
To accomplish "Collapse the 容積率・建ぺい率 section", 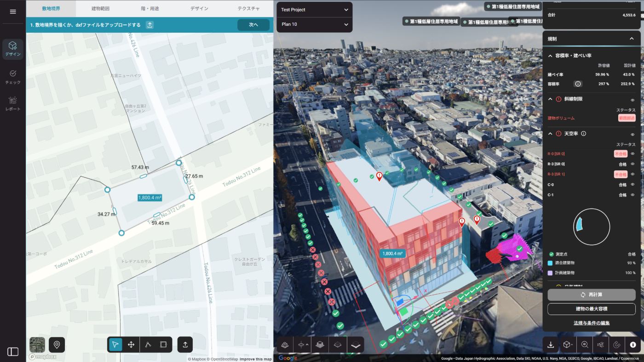I will (550, 55).
